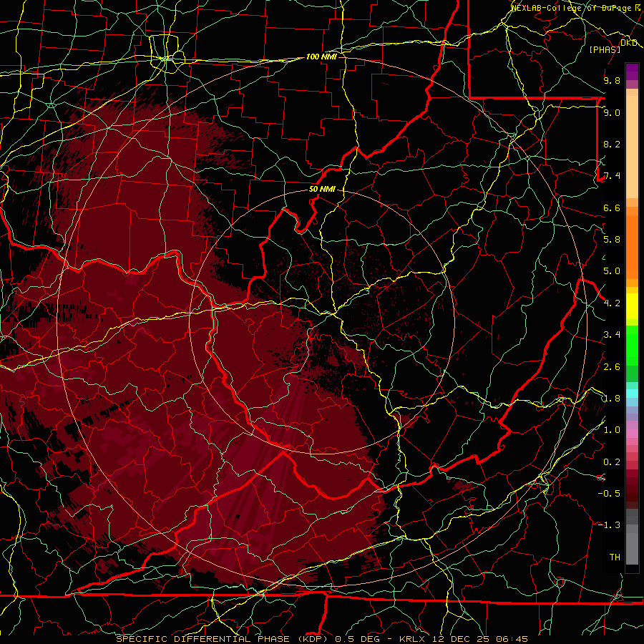
Task: Click the 12 DEC 25 date text
Action: click(462, 639)
